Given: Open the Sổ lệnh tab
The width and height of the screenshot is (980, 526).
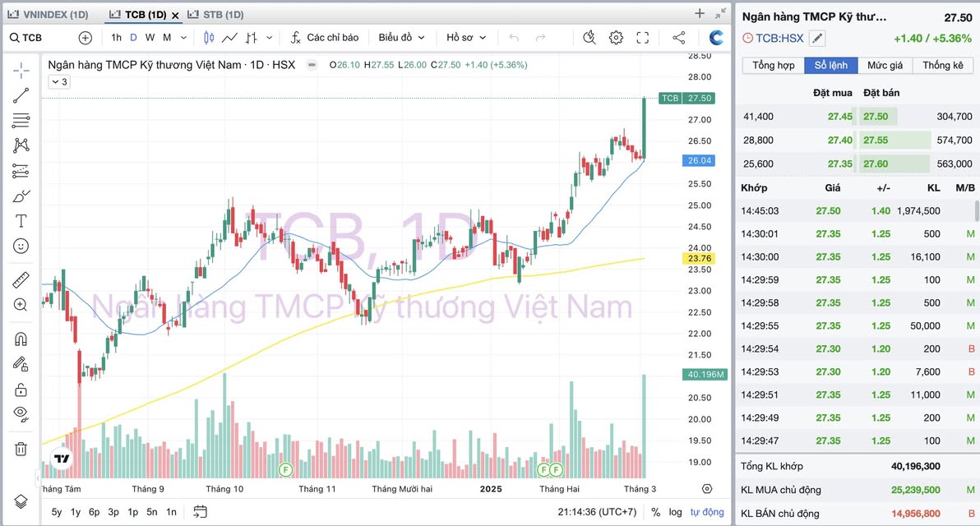Looking at the screenshot, I should pyautogui.click(x=830, y=65).
